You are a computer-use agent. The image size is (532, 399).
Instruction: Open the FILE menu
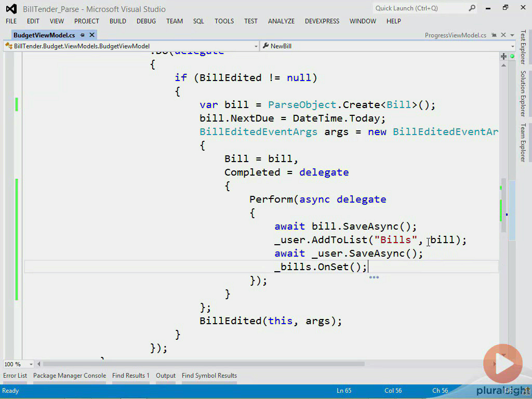(11, 21)
